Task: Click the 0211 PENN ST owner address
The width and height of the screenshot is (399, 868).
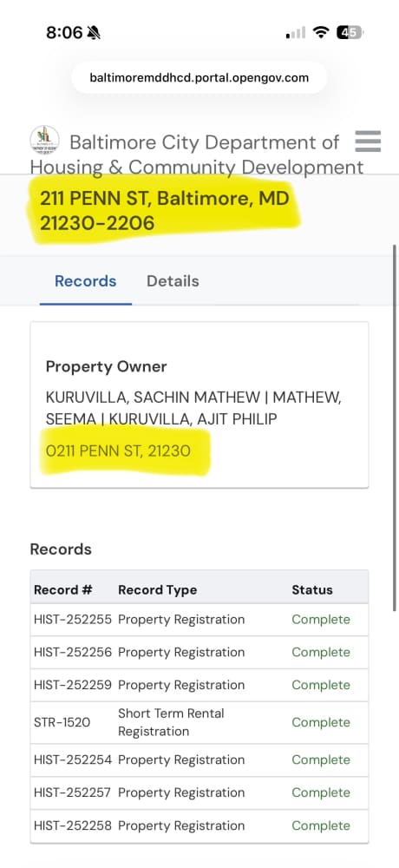Action: tap(118, 451)
